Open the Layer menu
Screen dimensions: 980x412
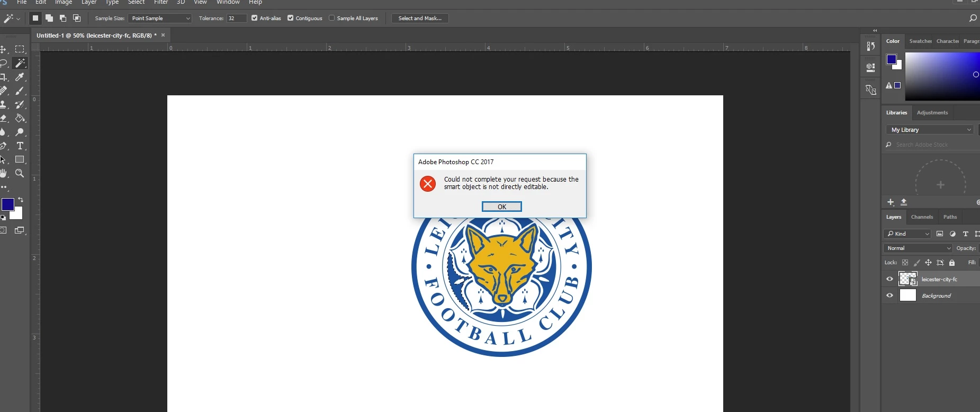[89, 2]
